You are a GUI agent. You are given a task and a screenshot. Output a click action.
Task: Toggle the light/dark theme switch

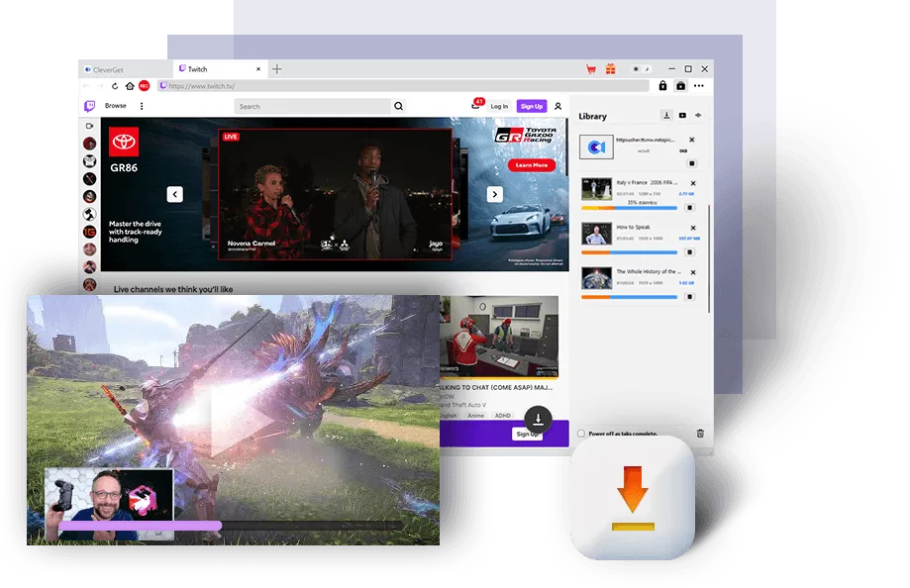click(x=642, y=69)
